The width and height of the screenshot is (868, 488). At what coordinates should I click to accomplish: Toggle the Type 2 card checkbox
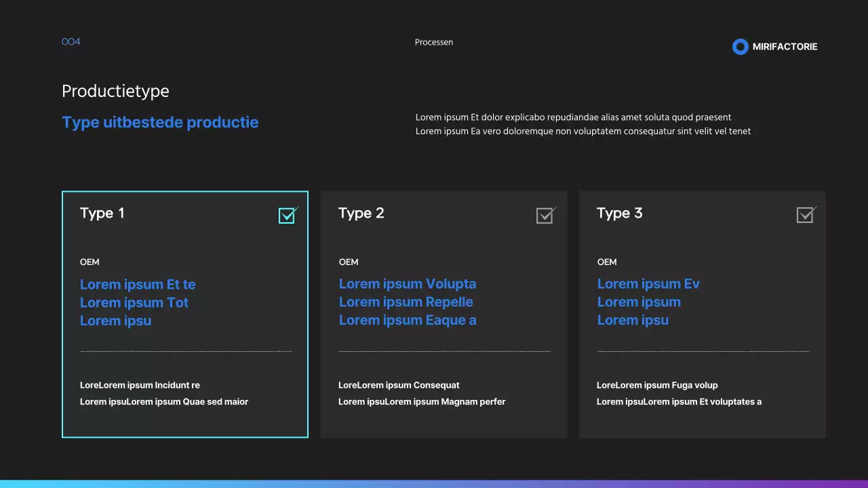pos(545,216)
